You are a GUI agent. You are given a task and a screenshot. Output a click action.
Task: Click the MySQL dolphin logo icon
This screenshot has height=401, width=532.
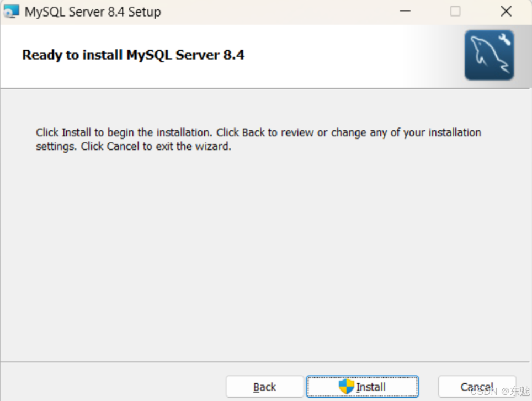[x=489, y=55]
